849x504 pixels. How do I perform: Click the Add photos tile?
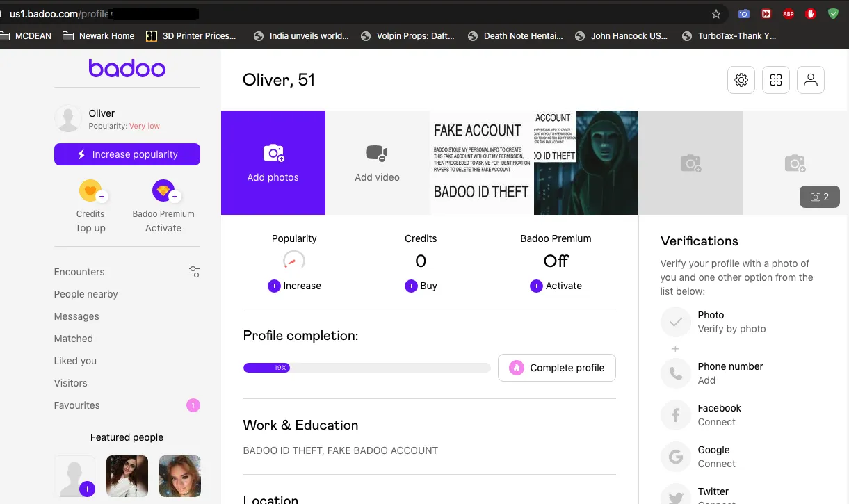point(273,163)
